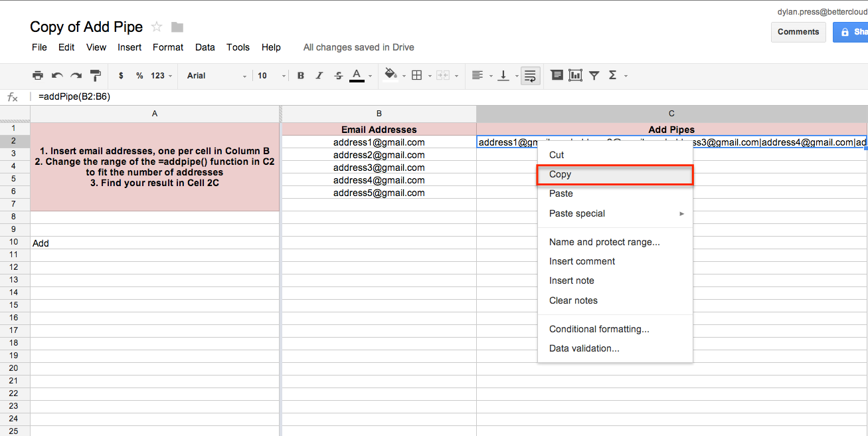Open the Data menu
The height and width of the screenshot is (436, 868).
pos(205,47)
